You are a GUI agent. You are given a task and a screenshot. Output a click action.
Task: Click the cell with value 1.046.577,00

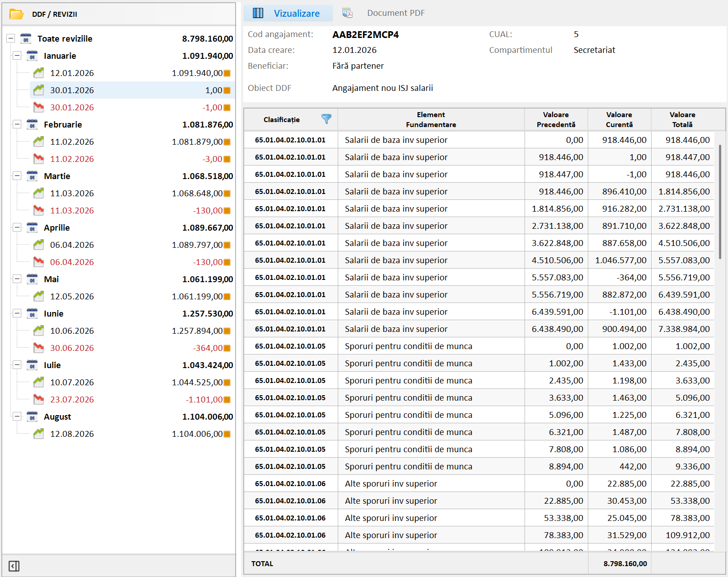click(619, 260)
